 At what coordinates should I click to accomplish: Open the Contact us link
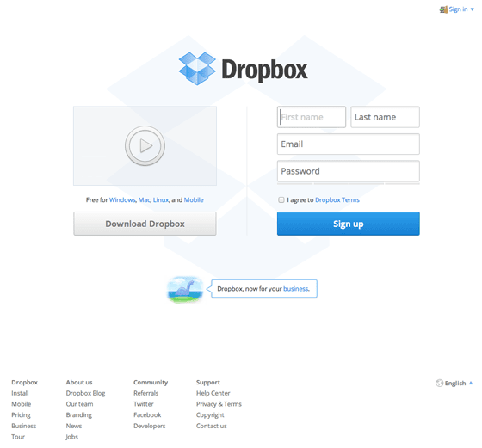pyautogui.click(x=212, y=426)
